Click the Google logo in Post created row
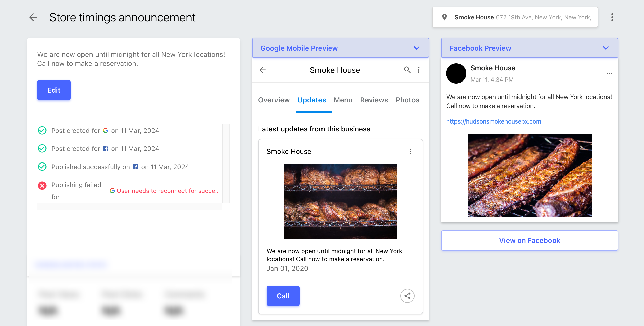 click(106, 130)
